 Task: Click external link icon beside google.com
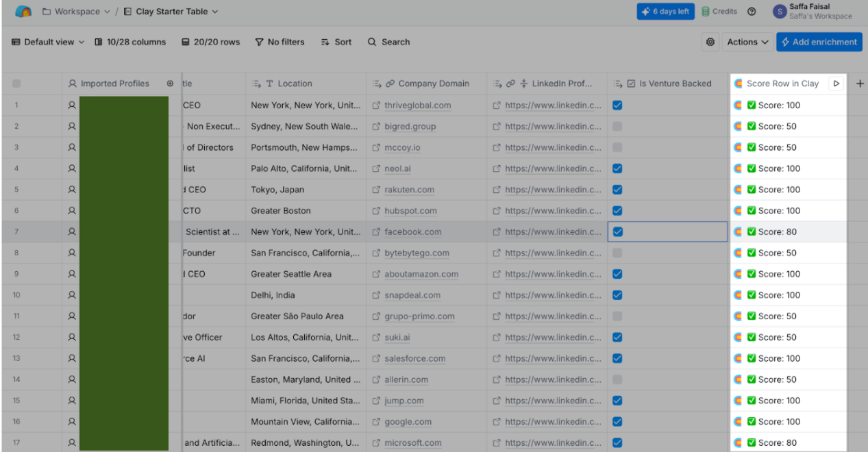(x=376, y=422)
